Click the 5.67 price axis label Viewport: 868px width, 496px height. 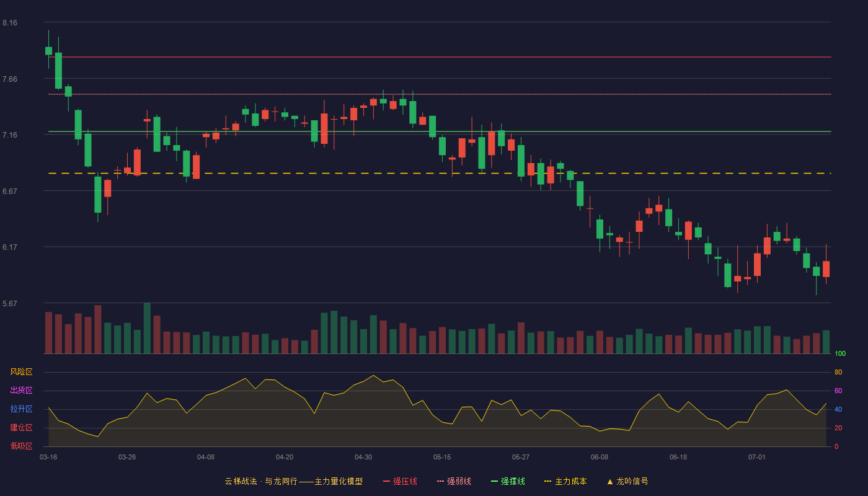(x=10, y=304)
